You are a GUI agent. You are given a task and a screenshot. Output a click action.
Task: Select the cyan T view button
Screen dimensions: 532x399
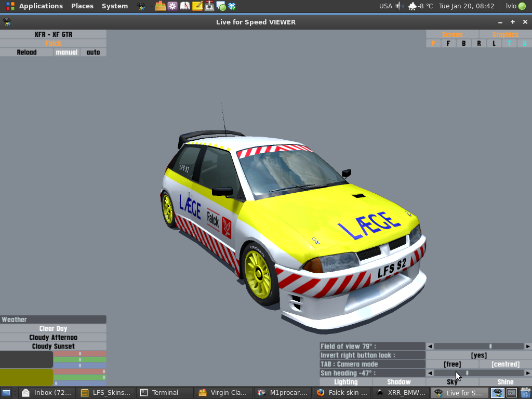click(509, 44)
